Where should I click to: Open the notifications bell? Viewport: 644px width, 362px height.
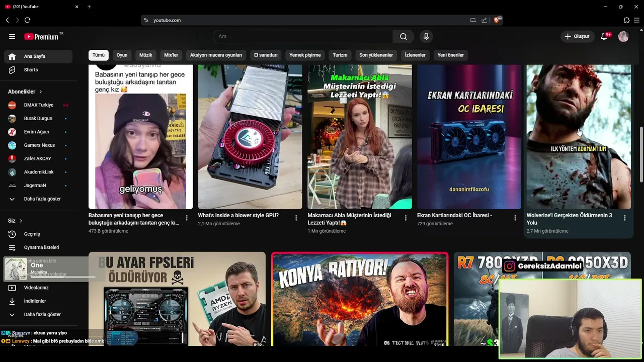(x=605, y=36)
